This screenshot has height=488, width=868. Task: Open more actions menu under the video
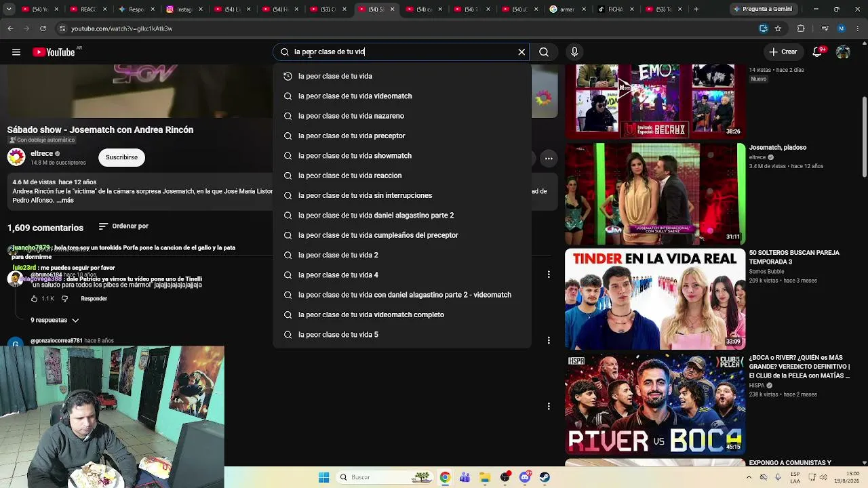549,159
